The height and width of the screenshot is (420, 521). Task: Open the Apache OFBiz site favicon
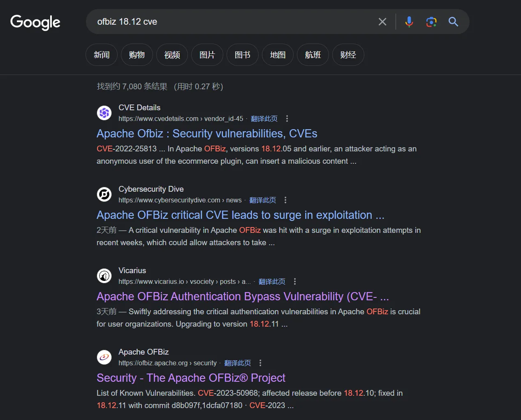click(104, 357)
